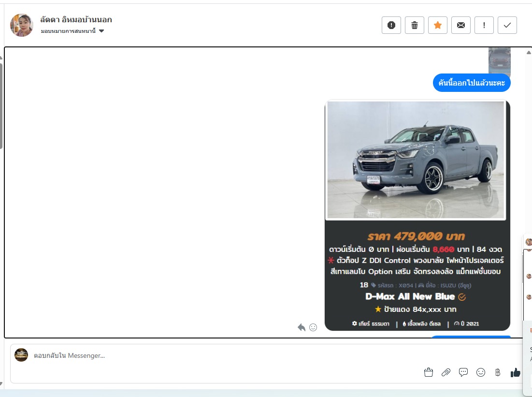Screen dimensions: 532x397
Task: Click the scroll-up arrow of chat scrollbar
Action: tap(529, 52)
